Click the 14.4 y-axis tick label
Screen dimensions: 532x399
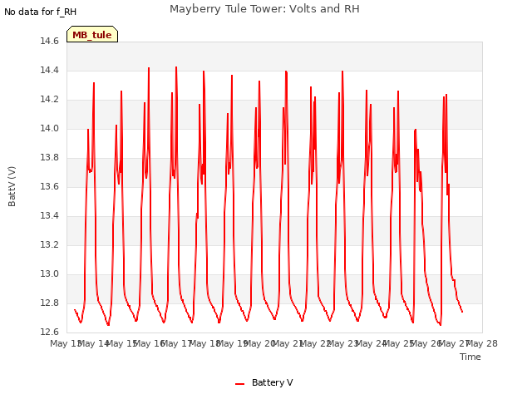tap(50, 70)
